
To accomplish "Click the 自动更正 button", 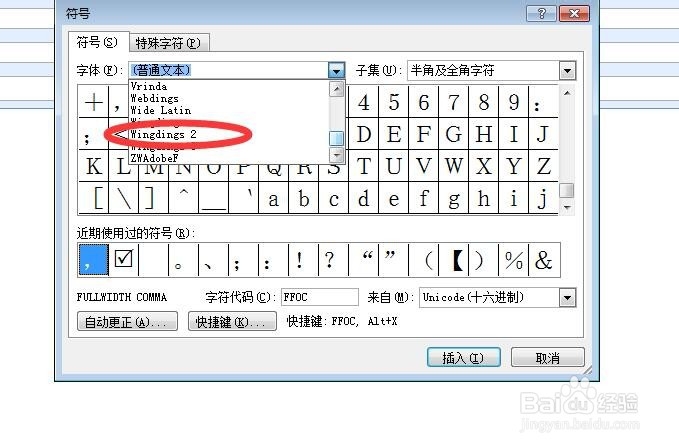I will pos(127,322).
